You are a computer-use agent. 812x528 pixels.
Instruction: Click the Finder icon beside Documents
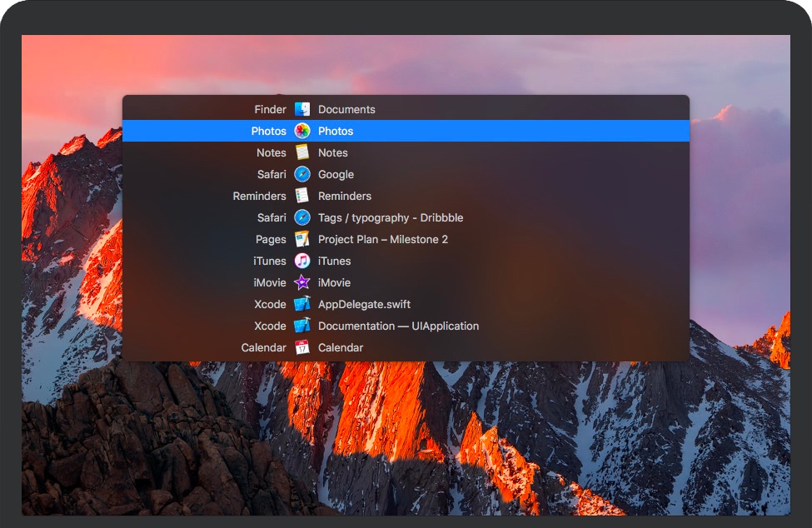click(302, 109)
